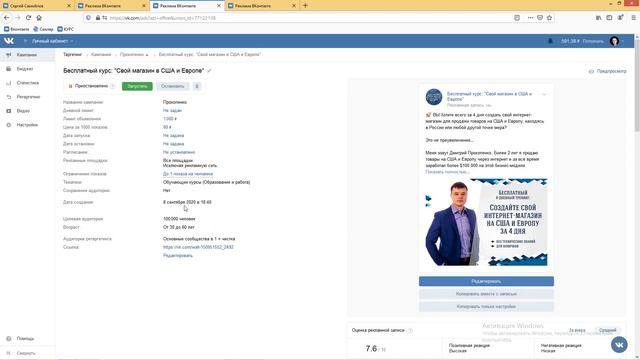
Task: Toggle reader view icon in the address bar
Action: (517, 18)
